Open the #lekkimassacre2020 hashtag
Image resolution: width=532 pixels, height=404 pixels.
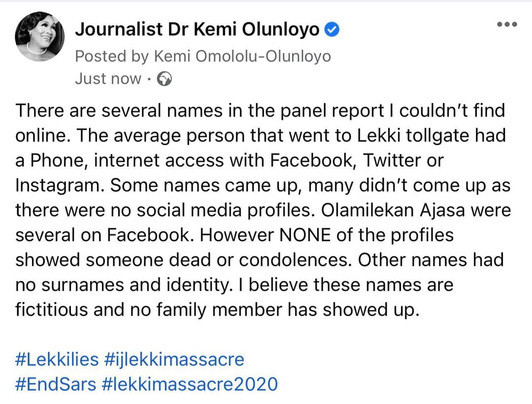pos(190,384)
